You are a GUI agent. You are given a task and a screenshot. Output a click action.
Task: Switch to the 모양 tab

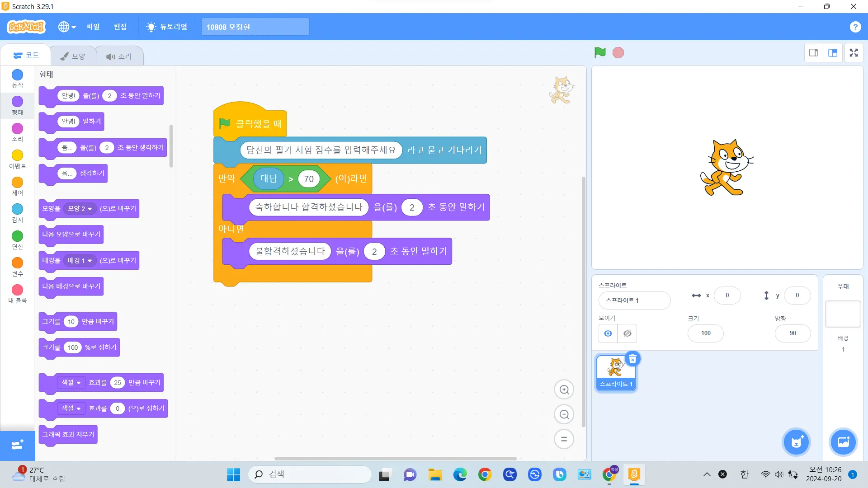point(73,56)
